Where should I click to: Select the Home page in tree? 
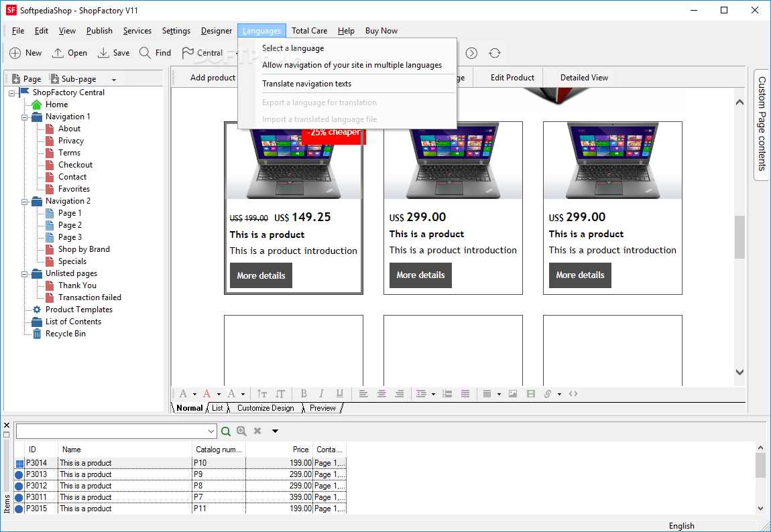(x=56, y=104)
